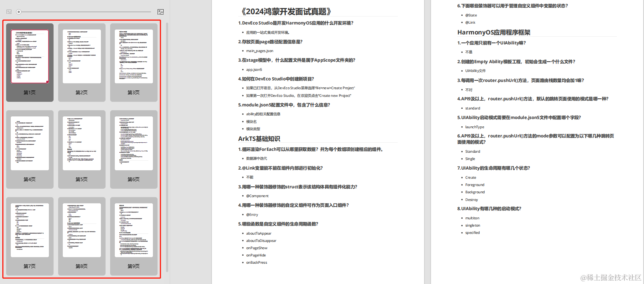644x284 pixels.
Task: Click the text Background
Action: (x=475, y=192)
